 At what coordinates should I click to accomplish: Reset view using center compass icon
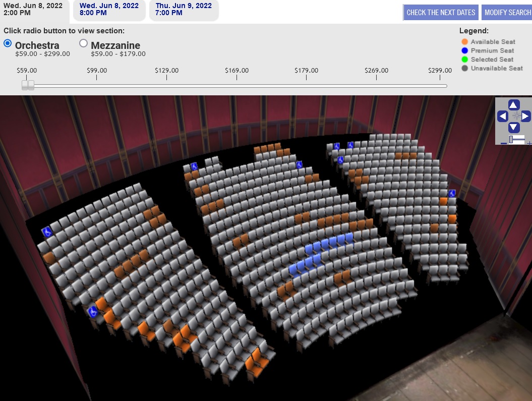click(x=516, y=117)
